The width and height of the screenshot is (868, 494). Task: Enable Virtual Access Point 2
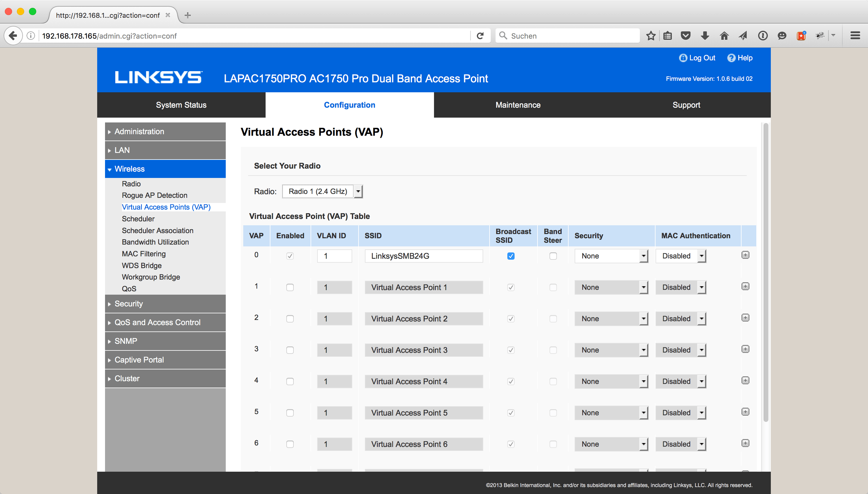coord(290,319)
